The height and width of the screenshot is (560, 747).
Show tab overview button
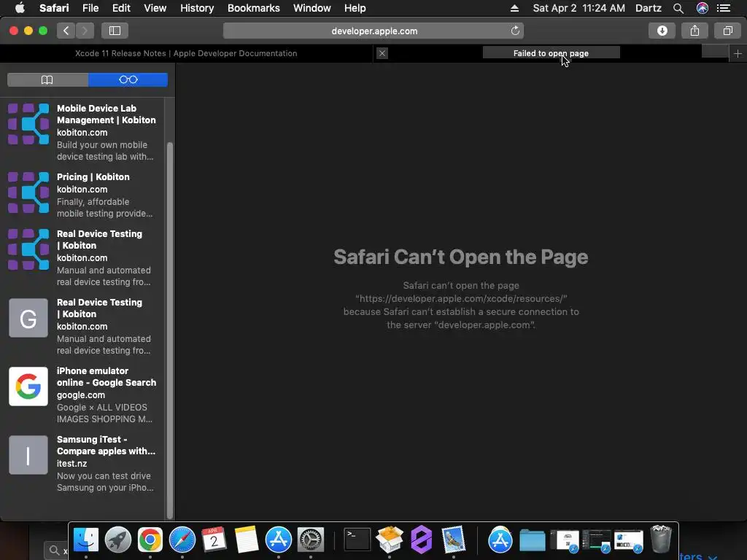[x=727, y=31]
